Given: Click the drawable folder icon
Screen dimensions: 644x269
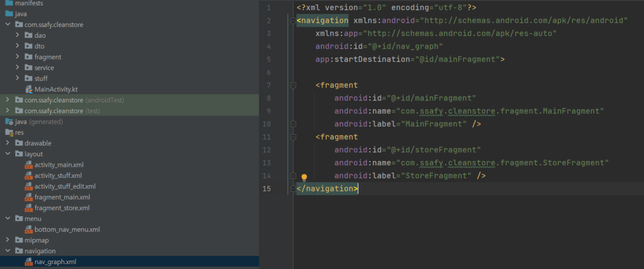Looking at the screenshot, I should 19,143.
